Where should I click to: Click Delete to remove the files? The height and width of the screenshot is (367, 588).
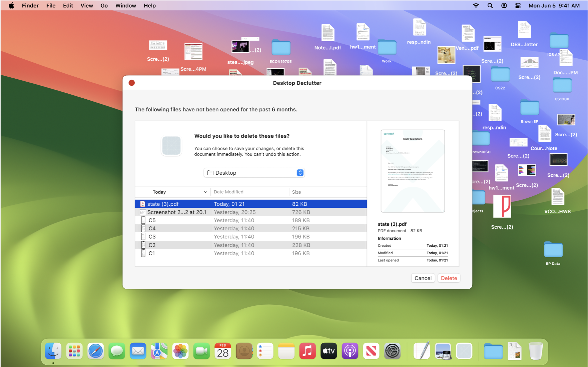coord(449,278)
